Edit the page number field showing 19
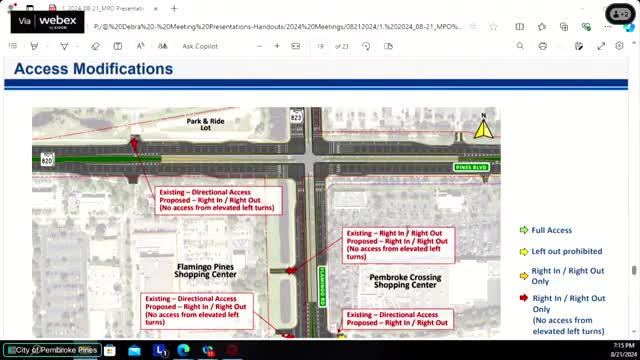The image size is (640, 360). click(x=320, y=46)
